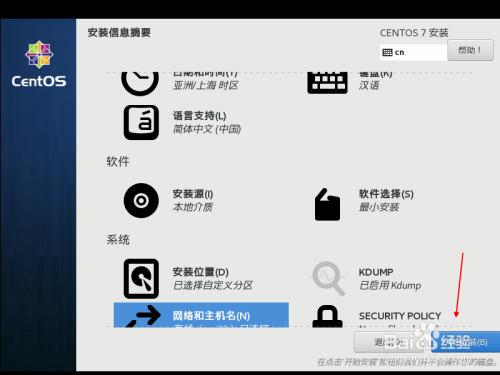Click the 软件 section heading

(x=118, y=162)
